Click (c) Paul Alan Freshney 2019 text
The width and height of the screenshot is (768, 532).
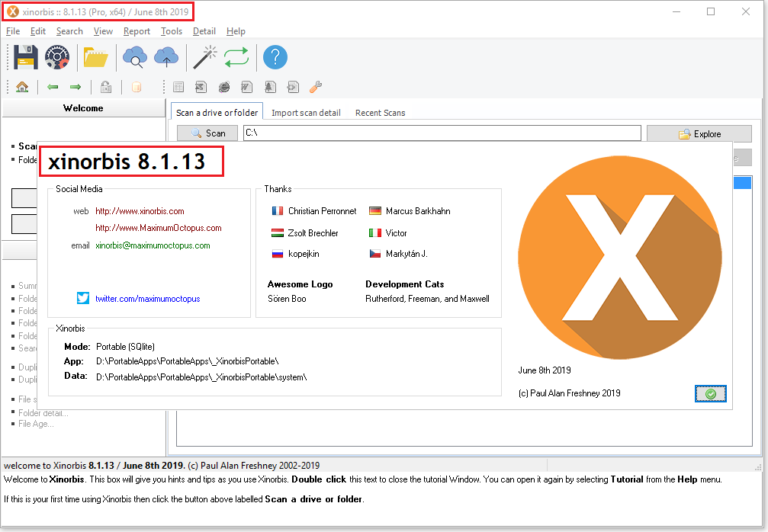pos(569,393)
